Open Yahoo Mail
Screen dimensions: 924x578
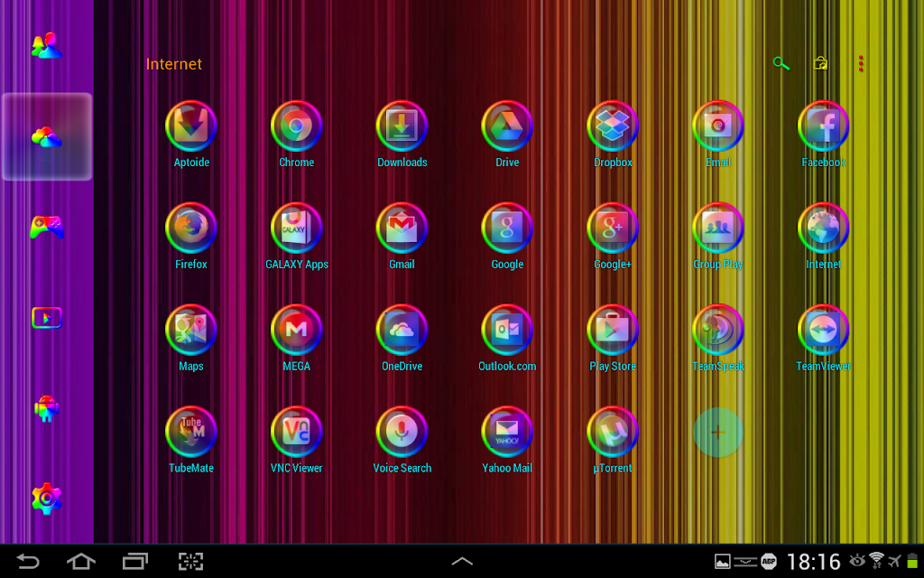507,433
